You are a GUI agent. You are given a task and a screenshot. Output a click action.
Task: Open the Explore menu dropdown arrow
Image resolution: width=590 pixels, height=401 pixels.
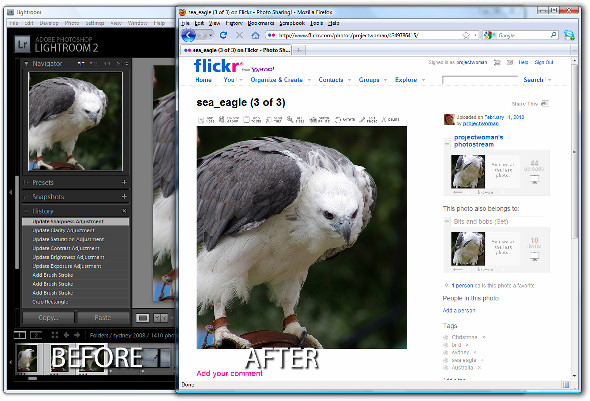pos(423,80)
